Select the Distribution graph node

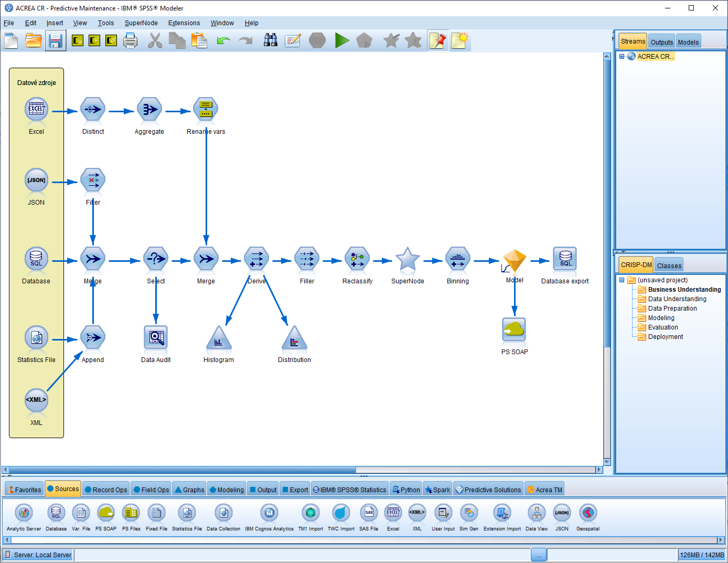(x=294, y=338)
